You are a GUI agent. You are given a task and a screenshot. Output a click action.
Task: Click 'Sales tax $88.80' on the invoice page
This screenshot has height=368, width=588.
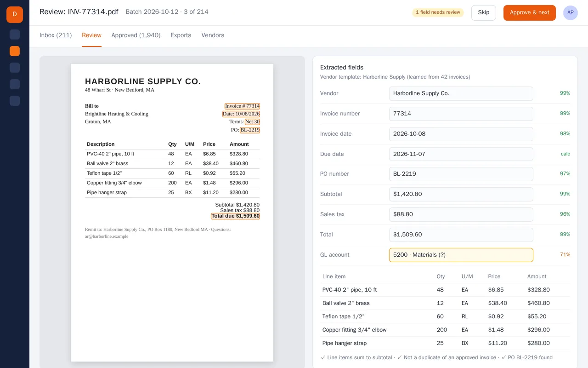pos(240,210)
